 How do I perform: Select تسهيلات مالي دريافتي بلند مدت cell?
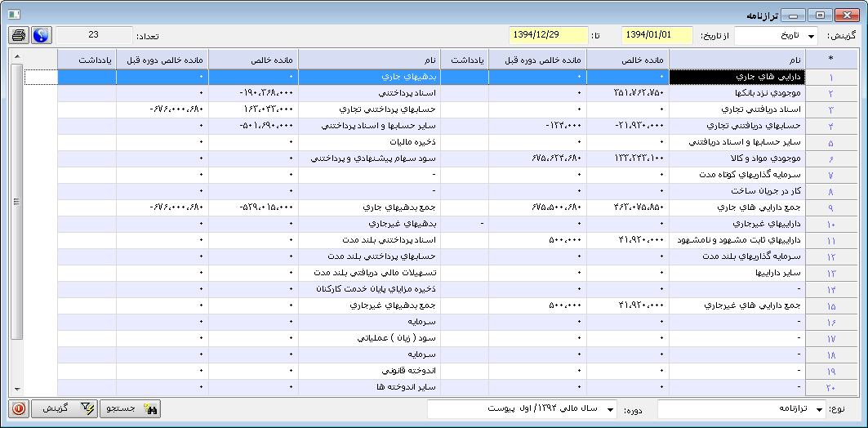[370, 273]
